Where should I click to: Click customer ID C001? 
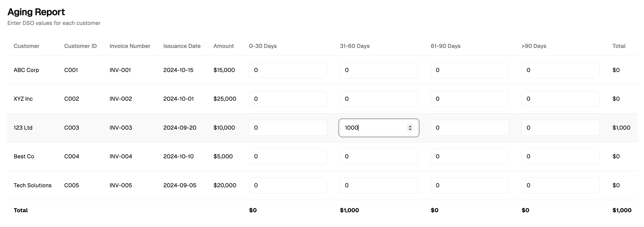[x=71, y=70]
